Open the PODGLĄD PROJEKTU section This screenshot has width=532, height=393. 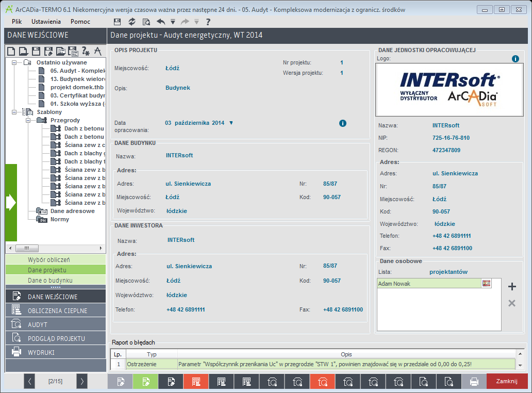[56, 338]
